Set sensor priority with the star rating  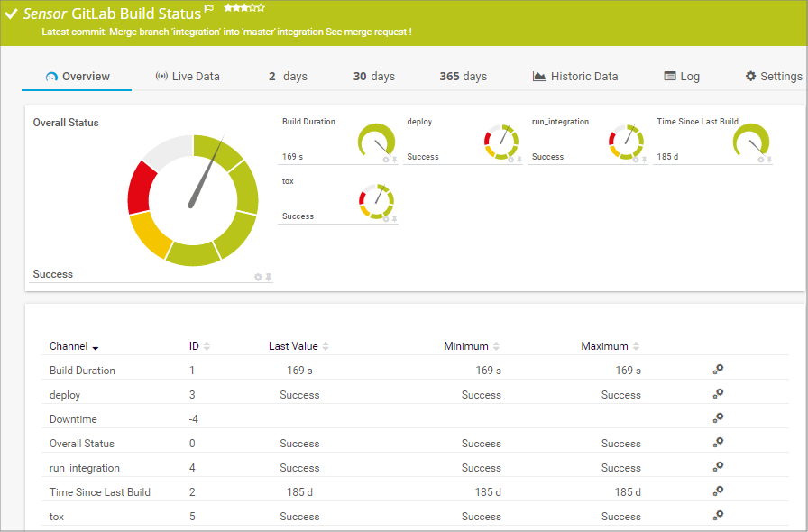click(x=243, y=8)
